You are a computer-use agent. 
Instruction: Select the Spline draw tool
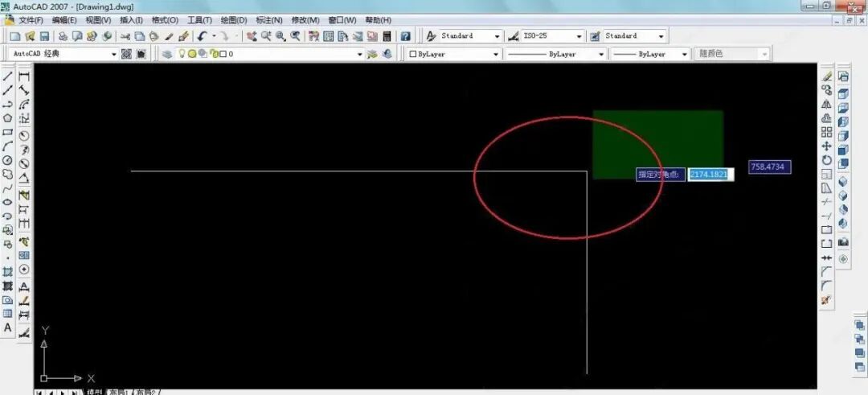point(8,187)
